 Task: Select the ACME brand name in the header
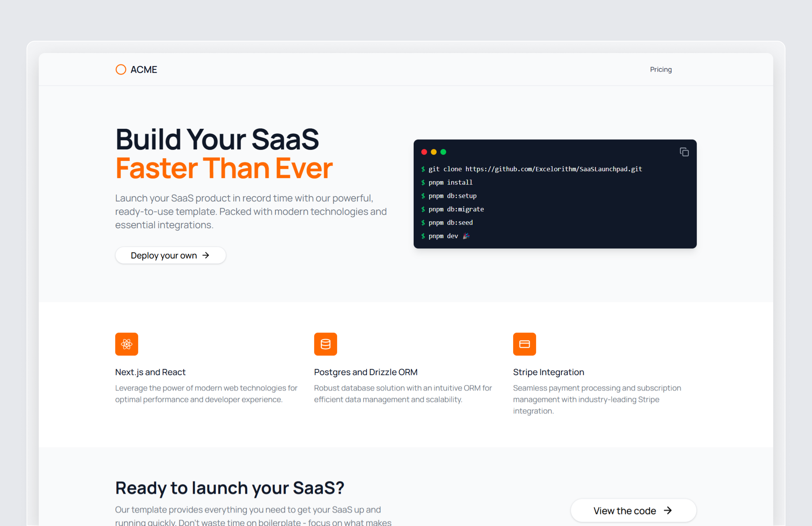144,69
